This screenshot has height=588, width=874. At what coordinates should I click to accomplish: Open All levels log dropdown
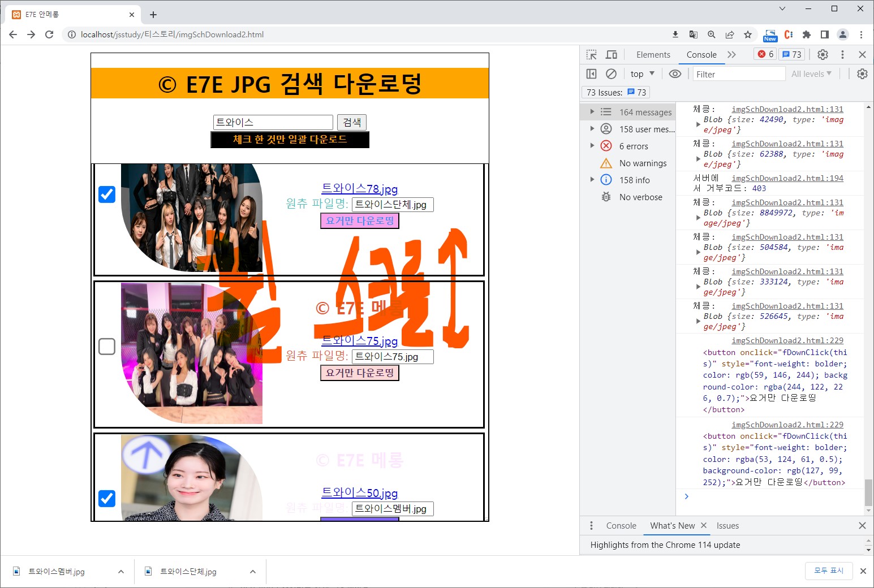click(811, 74)
